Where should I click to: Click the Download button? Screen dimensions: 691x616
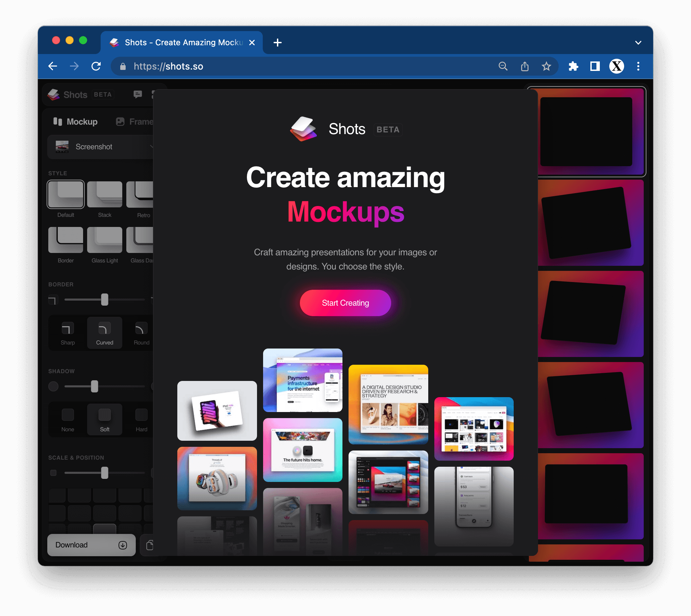[92, 545]
